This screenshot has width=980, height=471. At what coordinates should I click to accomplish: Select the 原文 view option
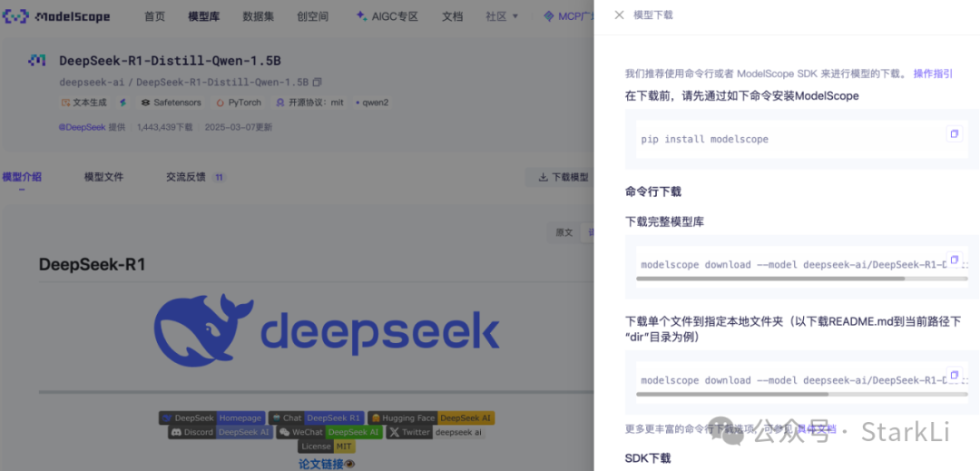coord(563,232)
